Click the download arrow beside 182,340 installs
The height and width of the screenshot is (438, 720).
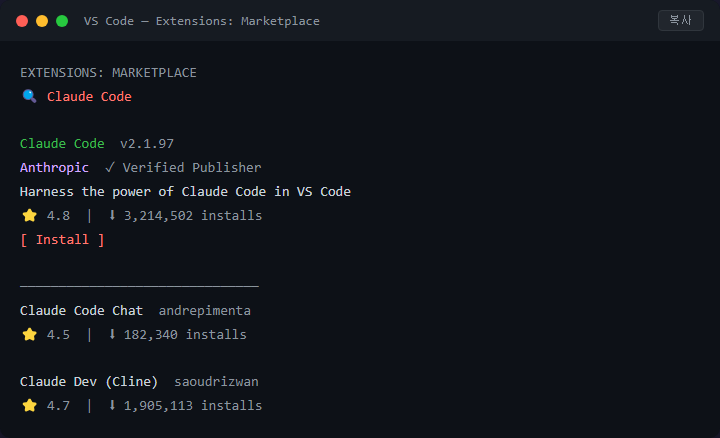[x=112, y=334]
